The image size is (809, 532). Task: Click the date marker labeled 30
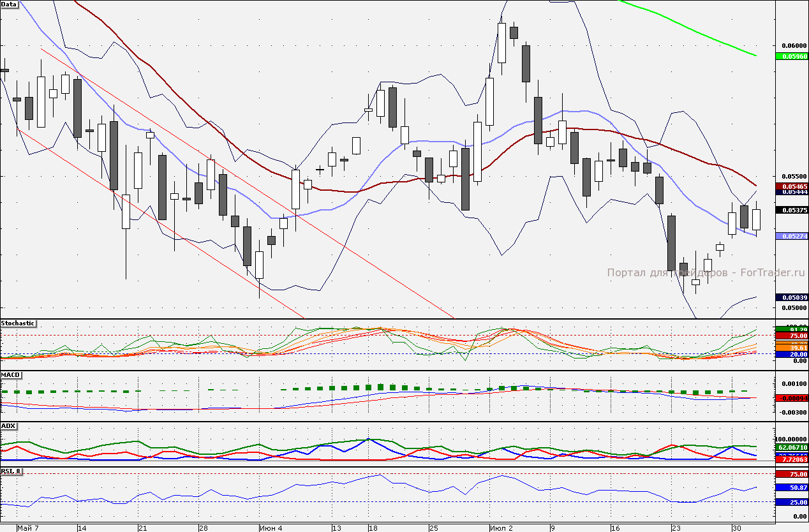click(x=736, y=528)
